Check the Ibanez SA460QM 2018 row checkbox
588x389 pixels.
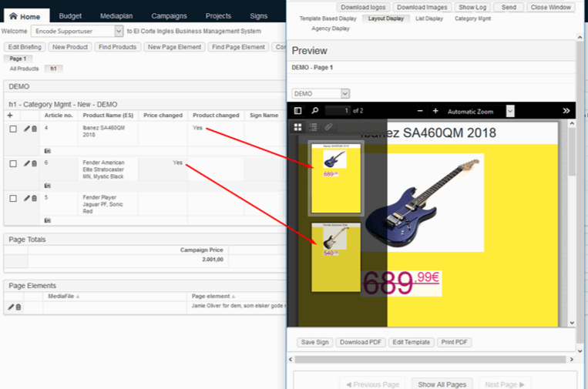(x=13, y=129)
